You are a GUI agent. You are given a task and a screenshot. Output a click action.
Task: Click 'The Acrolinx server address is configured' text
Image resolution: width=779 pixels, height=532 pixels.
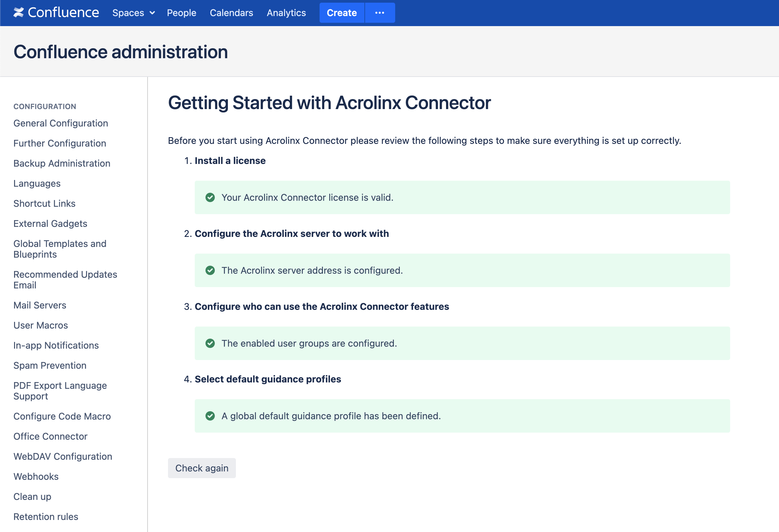312,271
